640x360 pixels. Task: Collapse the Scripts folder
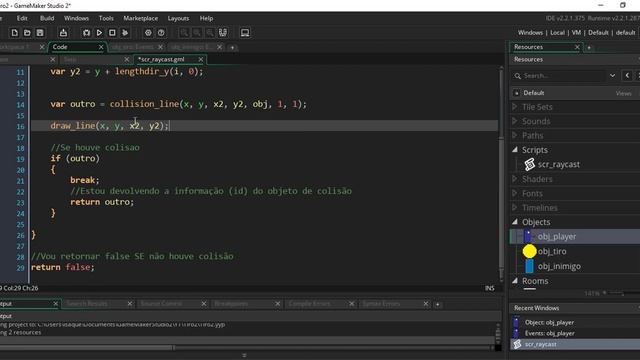click(515, 149)
